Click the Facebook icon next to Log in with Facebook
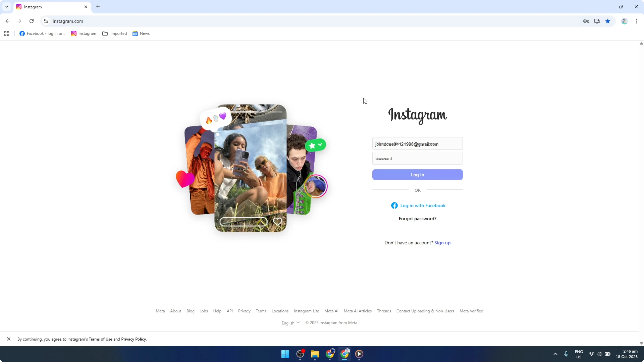Viewport: 644px width, 362px height. 394,205
